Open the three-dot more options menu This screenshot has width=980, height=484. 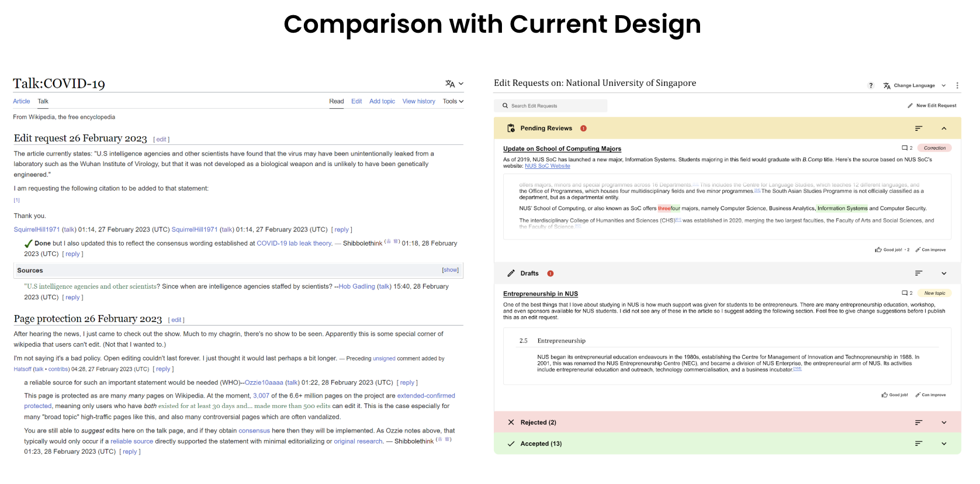pyautogui.click(x=957, y=86)
